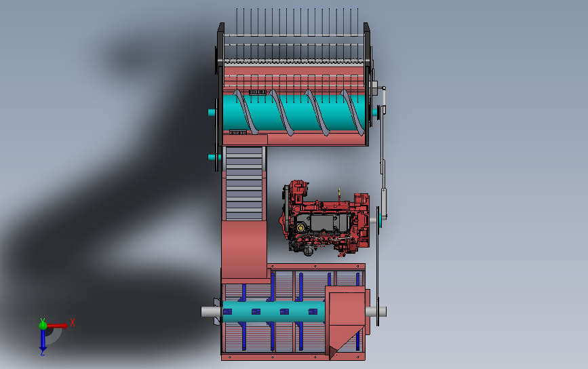Image resolution: width=588 pixels, height=369 pixels.
Task: Select the plain red panel below the conveyor
Action: [x=244, y=250]
